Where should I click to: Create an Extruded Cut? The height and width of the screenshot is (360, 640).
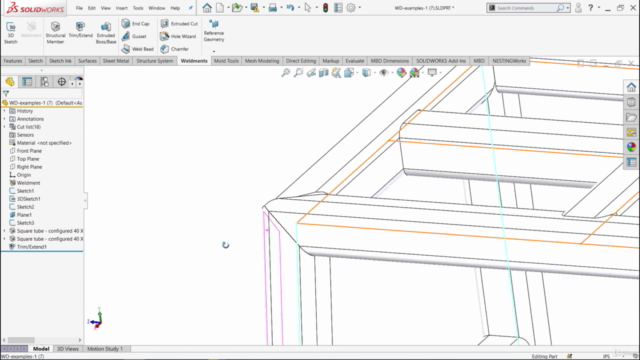(179, 24)
